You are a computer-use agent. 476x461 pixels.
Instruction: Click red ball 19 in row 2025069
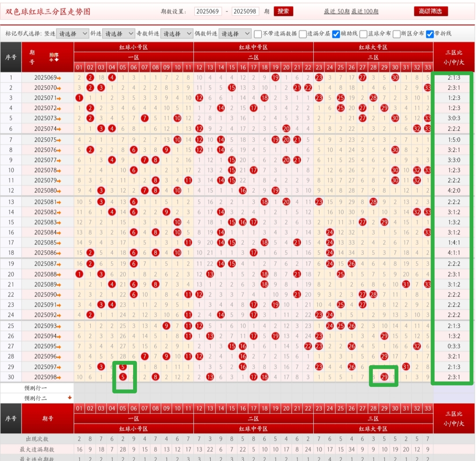(275, 78)
